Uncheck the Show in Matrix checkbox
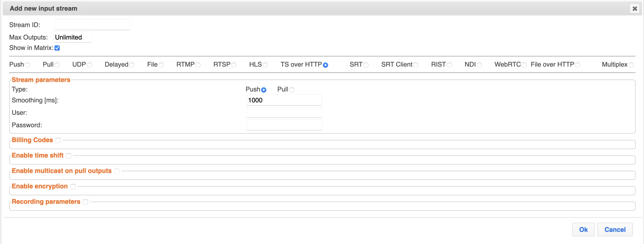 click(57, 48)
